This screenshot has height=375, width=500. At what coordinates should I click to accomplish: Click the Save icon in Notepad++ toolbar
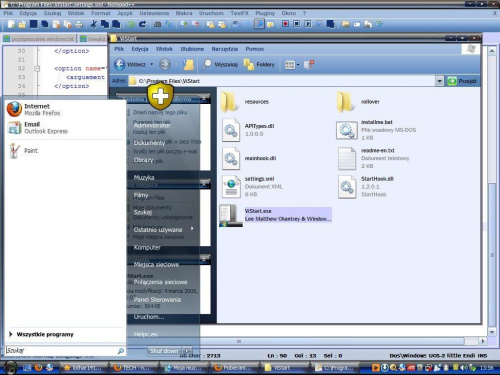click(x=33, y=24)
